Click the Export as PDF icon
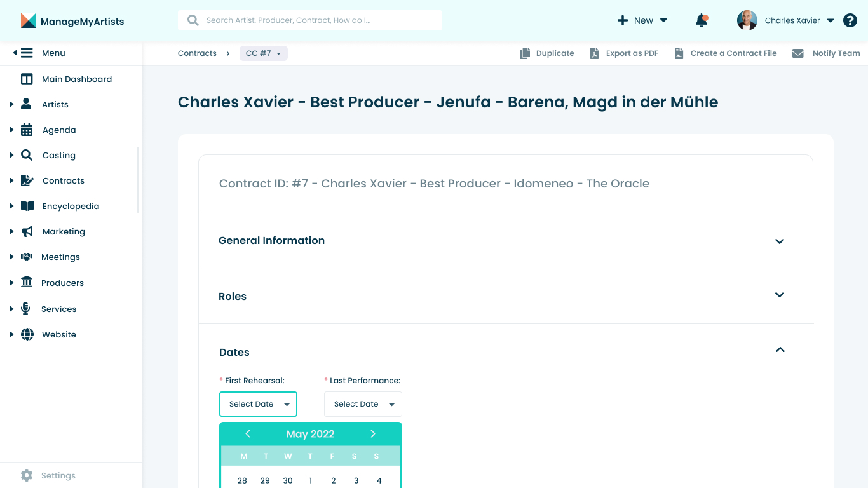This screenshot has height=488, width=868. coord(594,53)
